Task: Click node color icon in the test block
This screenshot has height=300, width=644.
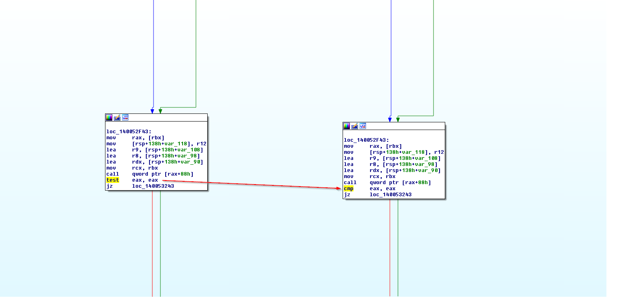Action: click(109, 117)
